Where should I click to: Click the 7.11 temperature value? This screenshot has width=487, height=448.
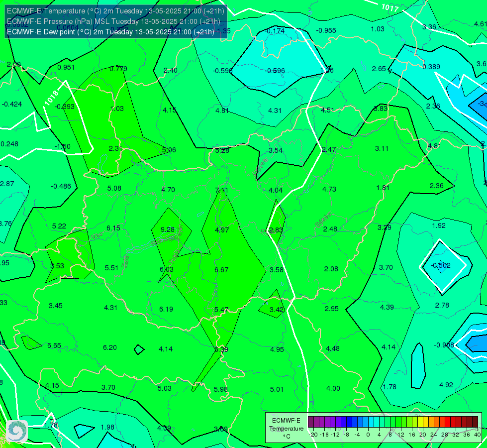(x=221, y=190)
